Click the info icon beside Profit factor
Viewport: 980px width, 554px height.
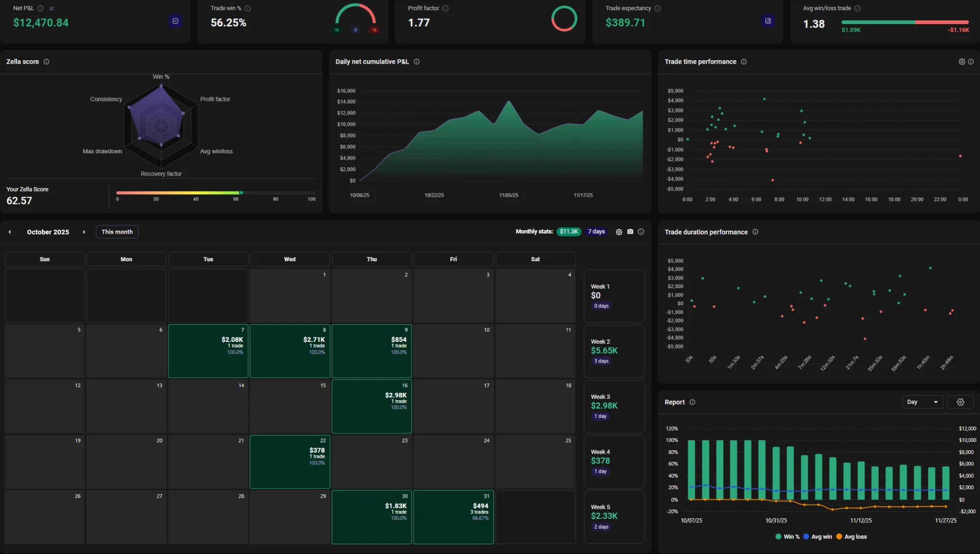click(x=445, y=8)
